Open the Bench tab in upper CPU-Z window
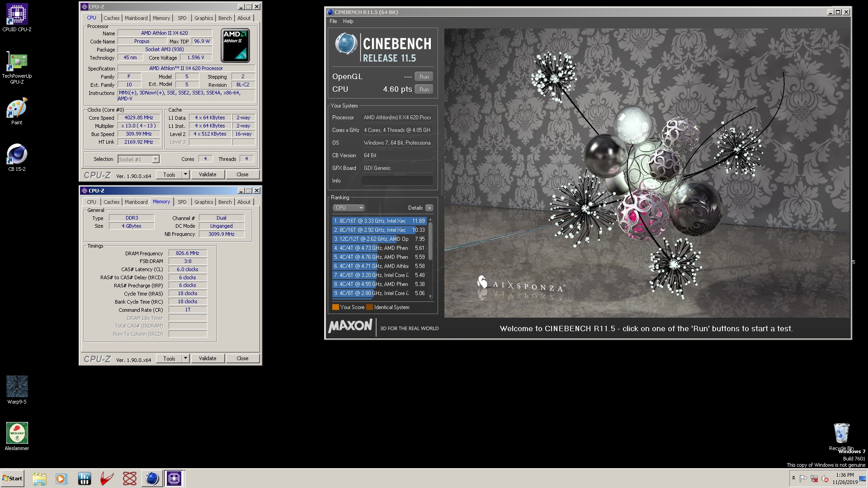Image resolution: width=868 pixels, height=488 pixels. [225, 18]
